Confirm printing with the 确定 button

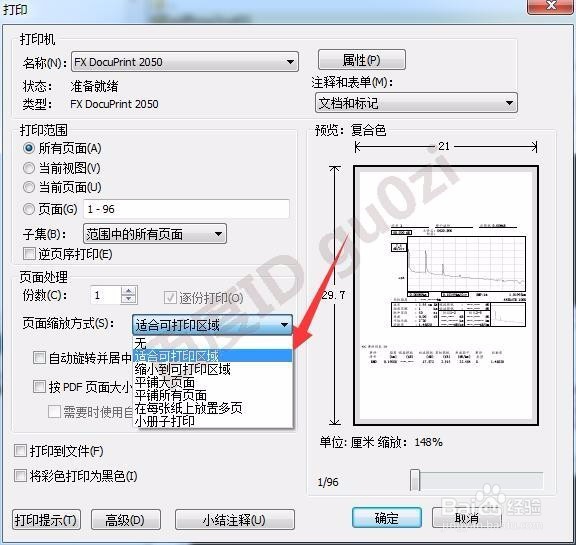(386, 518)
